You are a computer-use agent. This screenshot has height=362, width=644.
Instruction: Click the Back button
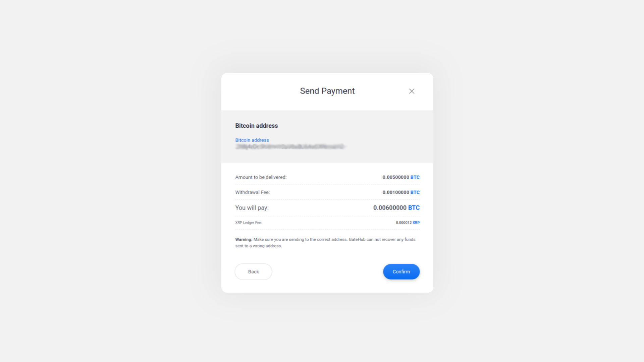[253, 271]
